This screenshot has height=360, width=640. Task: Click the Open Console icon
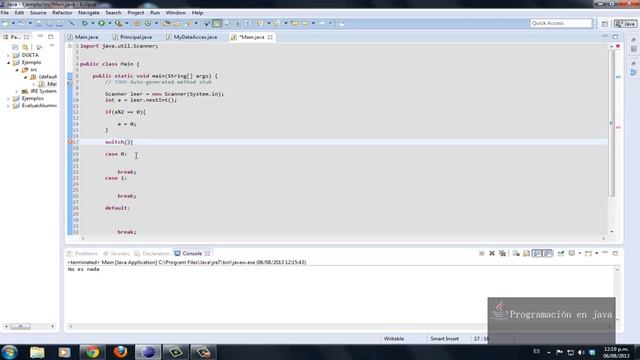tap(588, 253)
